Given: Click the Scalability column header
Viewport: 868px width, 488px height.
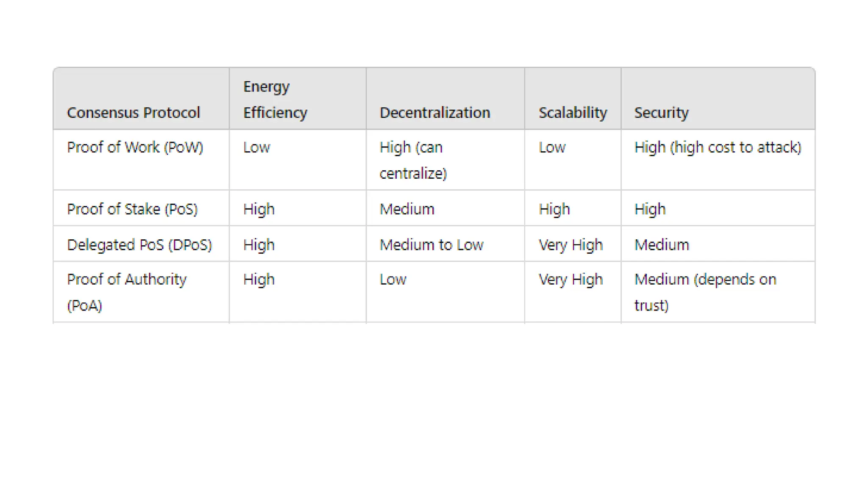Looking at the screenshot, I should pyautogui.click(x=573, y=113).
